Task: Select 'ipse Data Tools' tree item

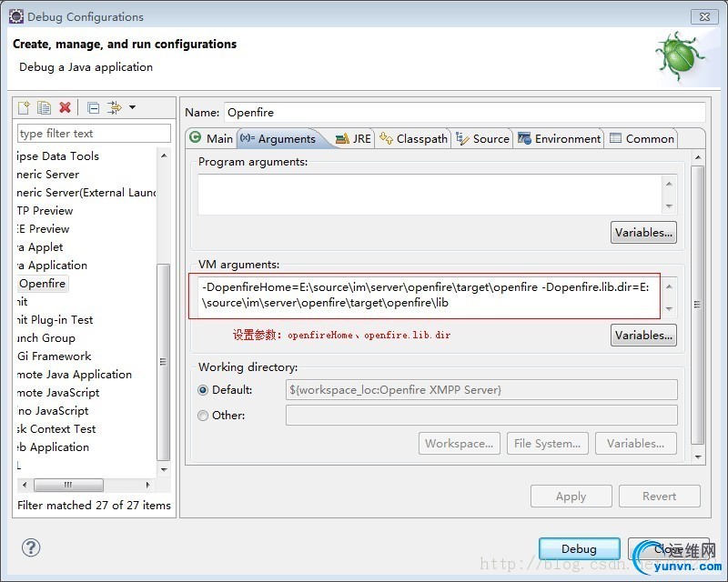Action: pos(57,156)
